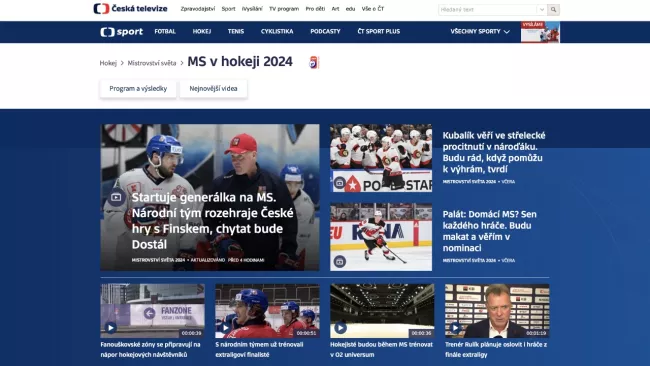This screenshot has height=366, width=650.
Task: Open Palát: Domácí MS article
Action: coord(490,231)
